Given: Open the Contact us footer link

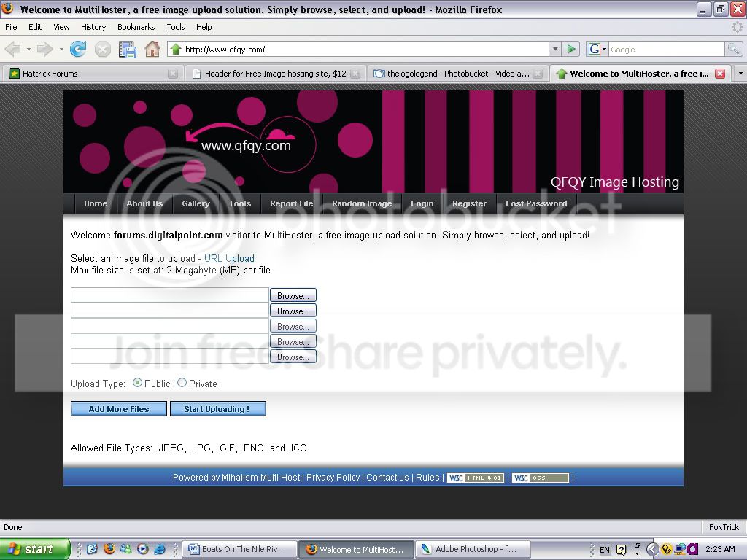Looking at the screenshot, I should coord(387,477).
